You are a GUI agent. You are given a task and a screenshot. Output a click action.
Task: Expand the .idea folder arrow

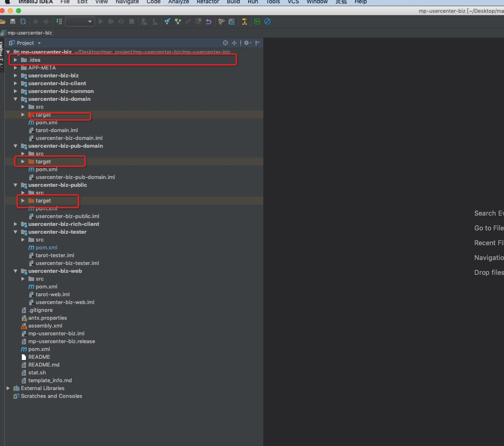tap(16, 60)
